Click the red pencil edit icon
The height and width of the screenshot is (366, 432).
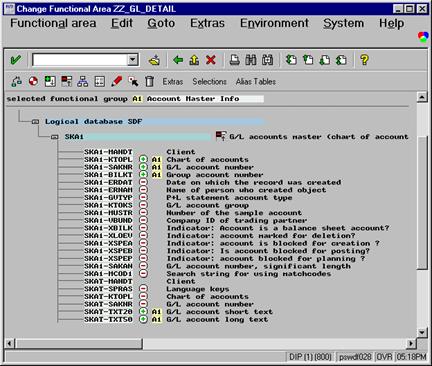coord(116,81)
